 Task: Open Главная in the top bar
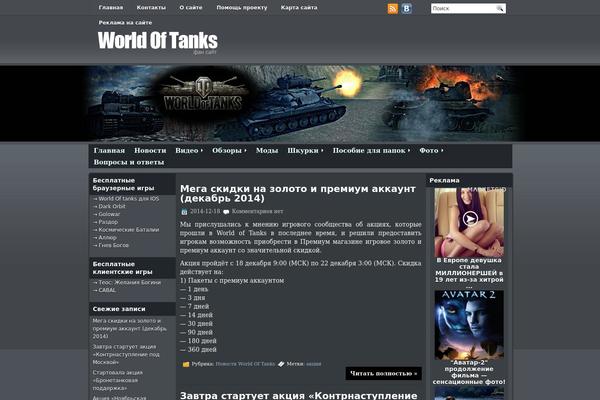111,7
